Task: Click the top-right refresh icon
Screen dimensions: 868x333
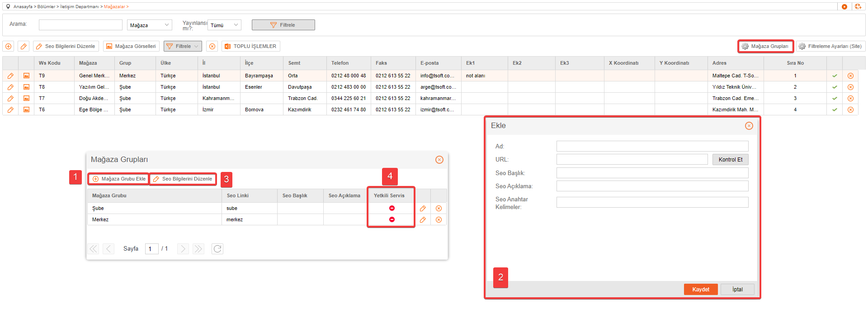Action: coord(858,6)
